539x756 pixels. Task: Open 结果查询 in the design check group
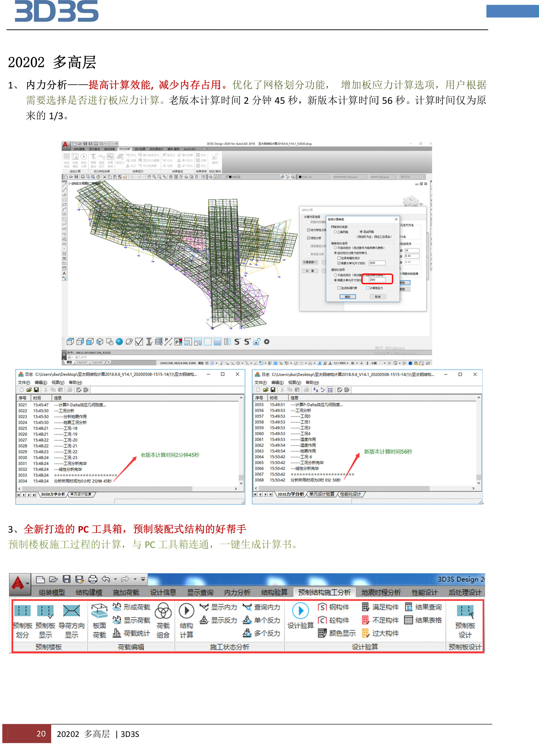point(423,607)
